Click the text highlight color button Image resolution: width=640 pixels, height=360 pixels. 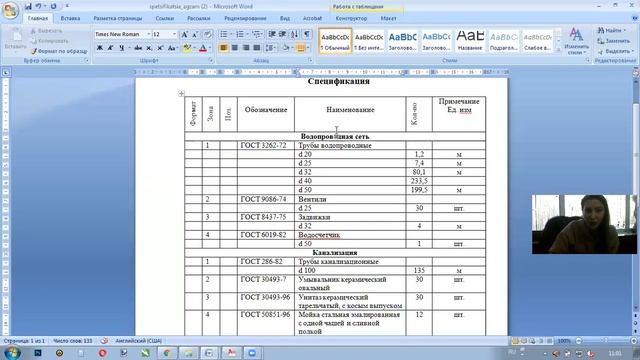(x=187, y=48)
